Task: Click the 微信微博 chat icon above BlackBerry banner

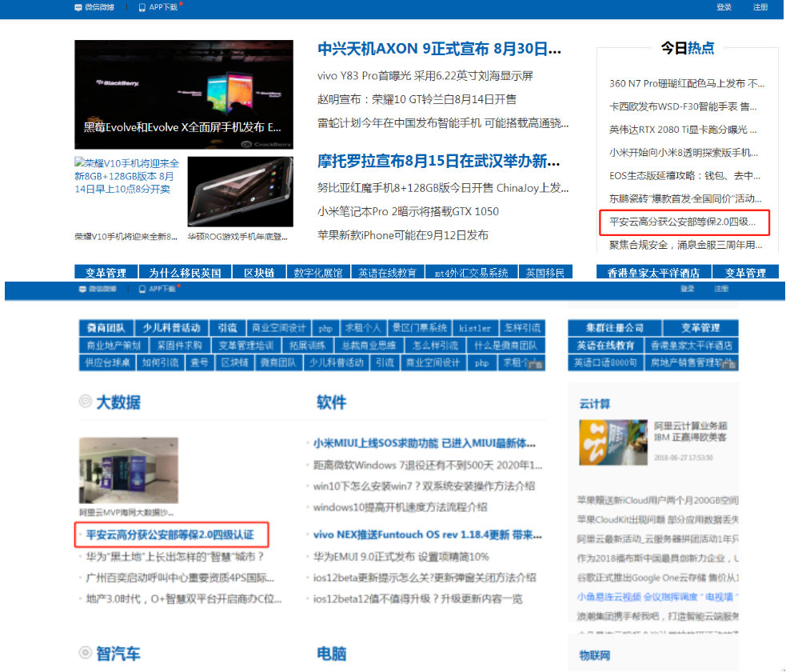Action: point(78,7)
